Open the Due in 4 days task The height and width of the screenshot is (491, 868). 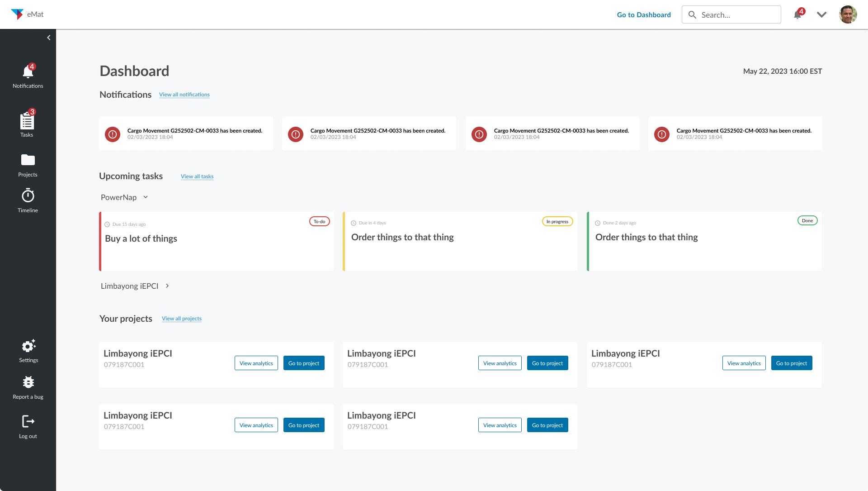click(x=460, y=241)
